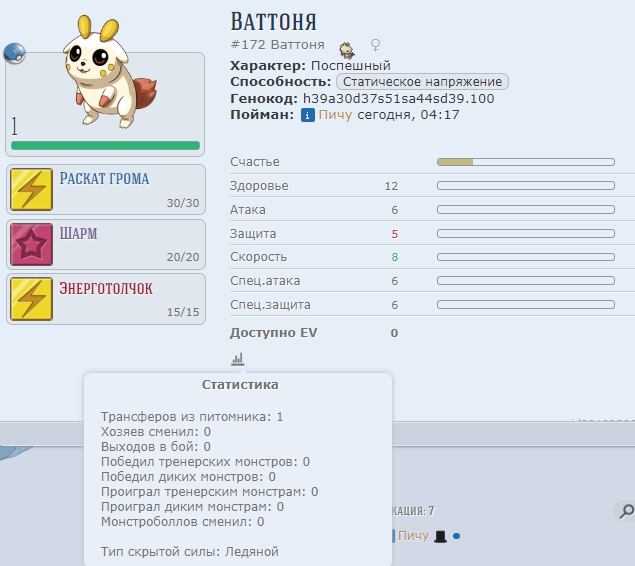Click Проиграл тренерским монстрам: 0 line
This screenshot has height=566, width=635.
[x=210, y=492]
